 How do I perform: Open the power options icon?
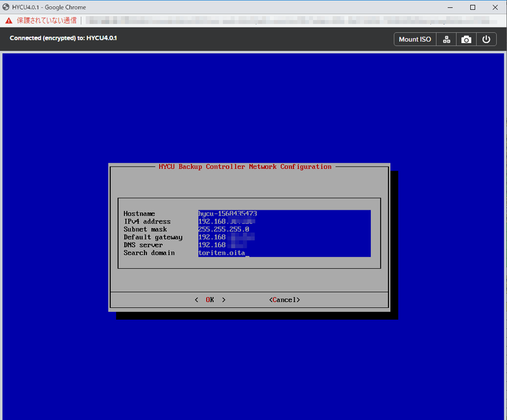486,39
